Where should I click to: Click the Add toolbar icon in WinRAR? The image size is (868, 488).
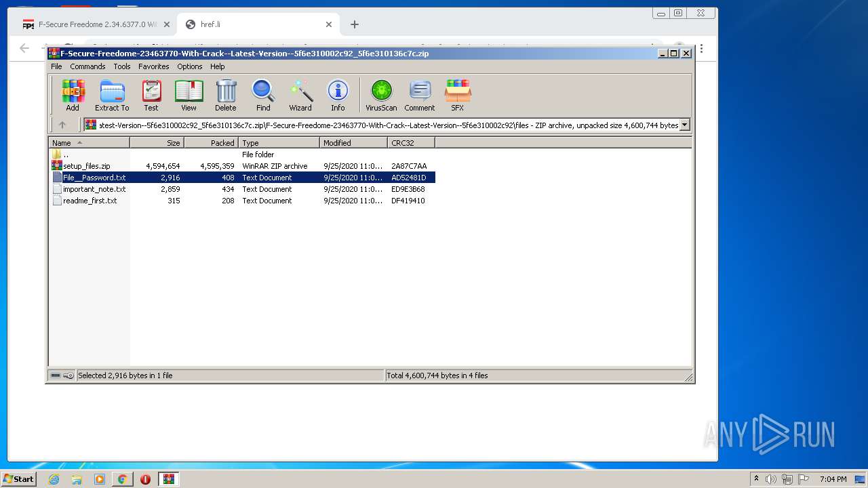pyautogui.click(x=73, y=96)
